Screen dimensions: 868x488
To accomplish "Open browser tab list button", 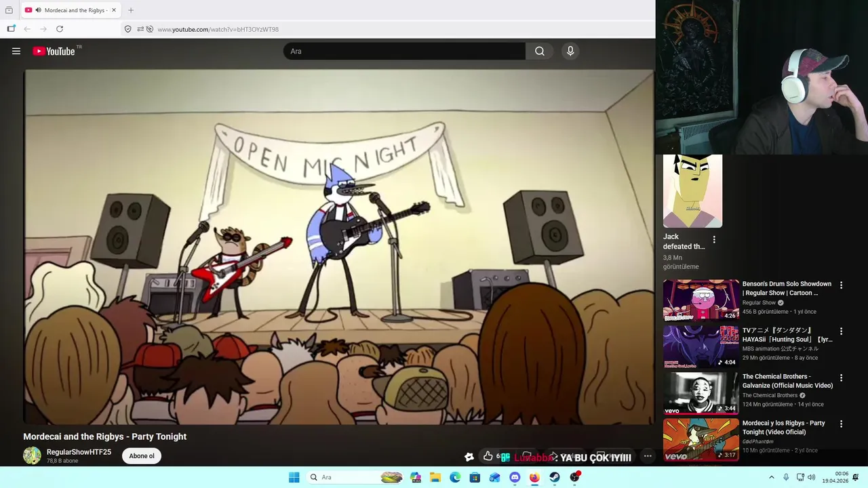I will point(9,10).
